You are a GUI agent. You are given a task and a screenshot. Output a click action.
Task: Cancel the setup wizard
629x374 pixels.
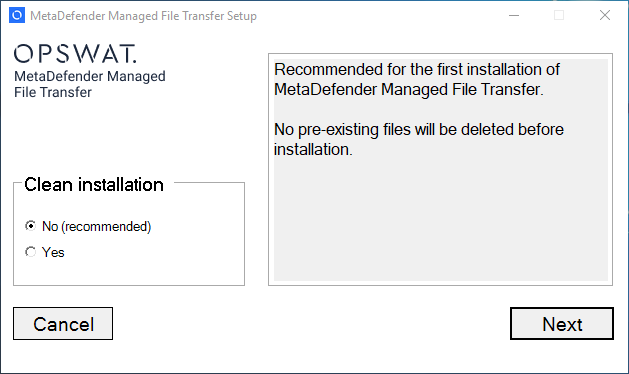coord(63,324)
